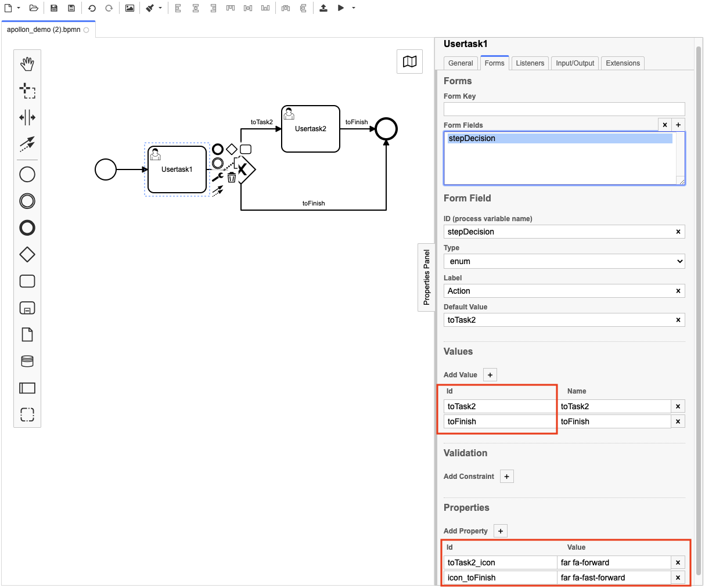Image resolution: width=705 pixels, height=588 pixels.
Task: Switch to the Listeners tab
Action: click(530, 63)
